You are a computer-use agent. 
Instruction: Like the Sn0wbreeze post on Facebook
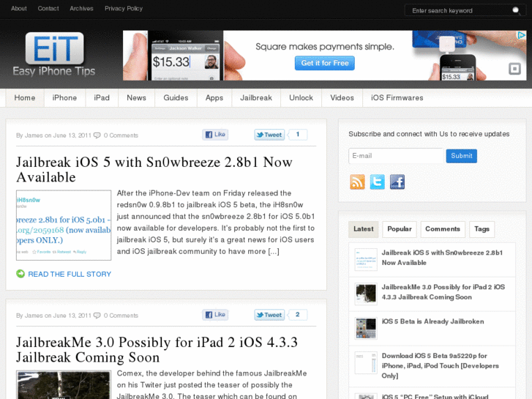pos(215,135)
